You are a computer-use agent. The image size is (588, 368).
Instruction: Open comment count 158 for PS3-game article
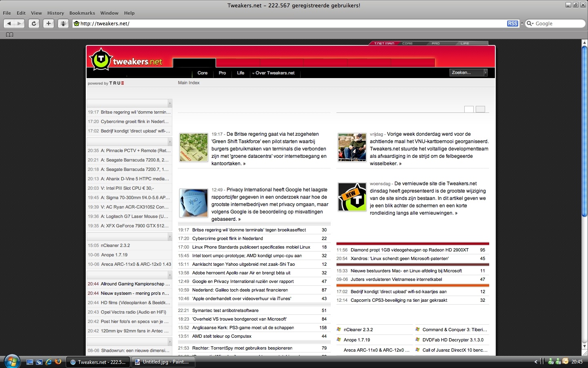tap(323, 328)
